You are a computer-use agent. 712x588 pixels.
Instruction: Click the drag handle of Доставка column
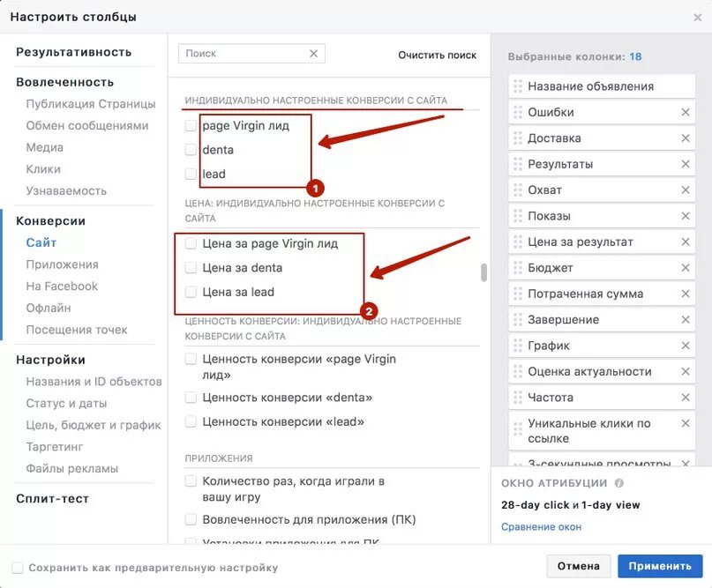518,138
